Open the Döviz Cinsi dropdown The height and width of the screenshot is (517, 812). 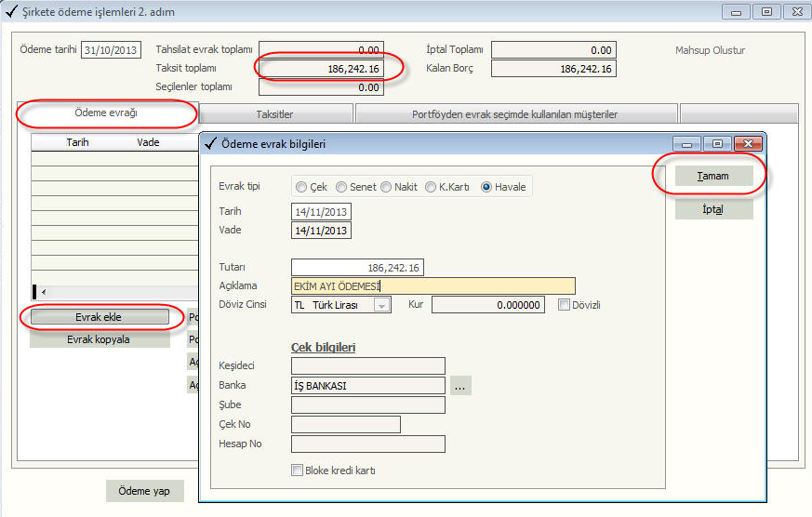coord(381,305)
